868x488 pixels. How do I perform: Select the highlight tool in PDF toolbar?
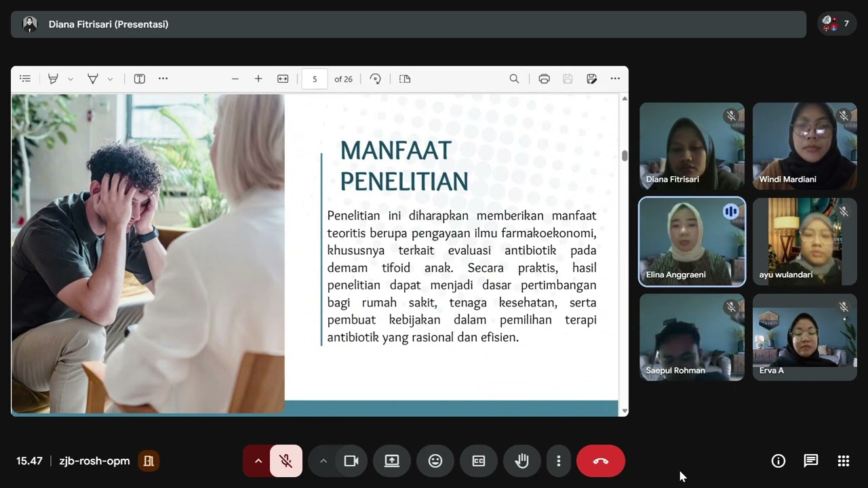point(53,79)
